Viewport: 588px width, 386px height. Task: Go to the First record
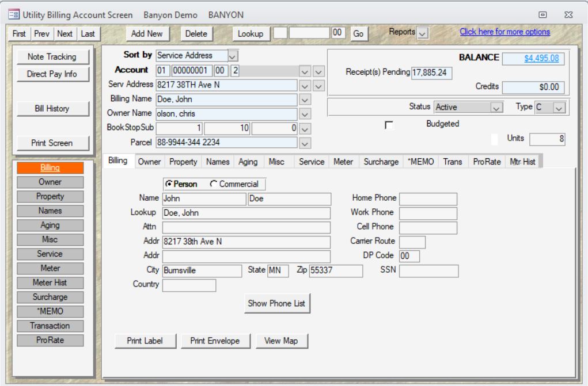click(x=19, y=34)
